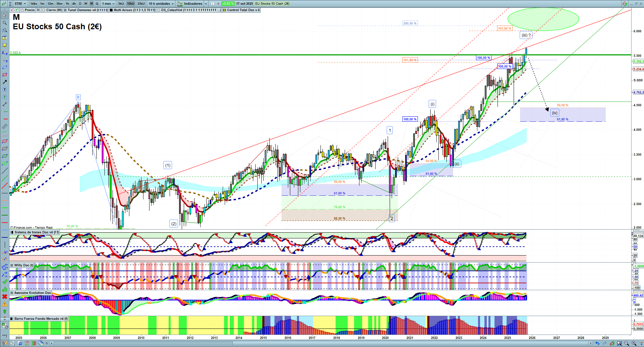Open the STXE symbol dropdown
Viewport: 644px width, 347px height.
pyautogui.click(x=20, y=4)
